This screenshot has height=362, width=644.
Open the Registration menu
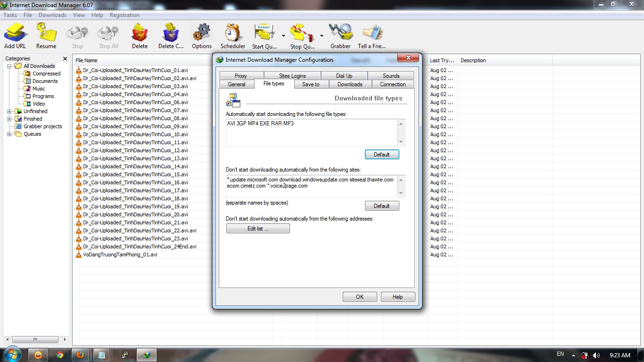click(x=124, y=15)
